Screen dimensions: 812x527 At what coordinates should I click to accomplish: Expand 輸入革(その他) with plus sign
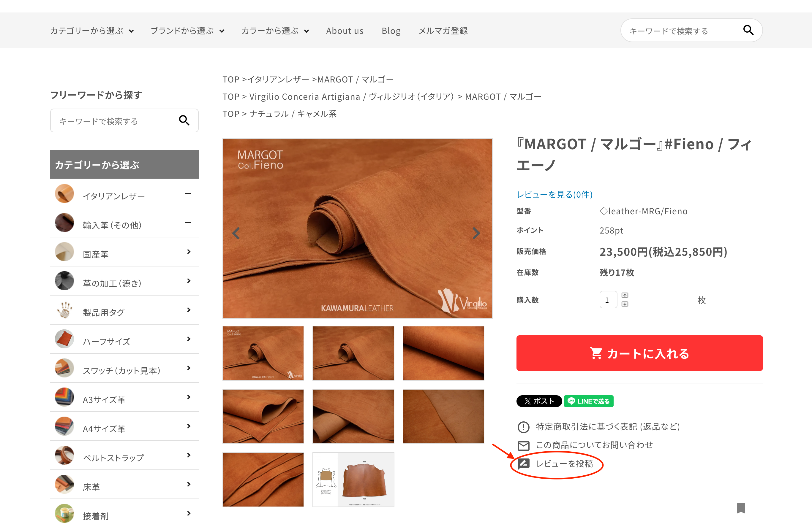188,223
